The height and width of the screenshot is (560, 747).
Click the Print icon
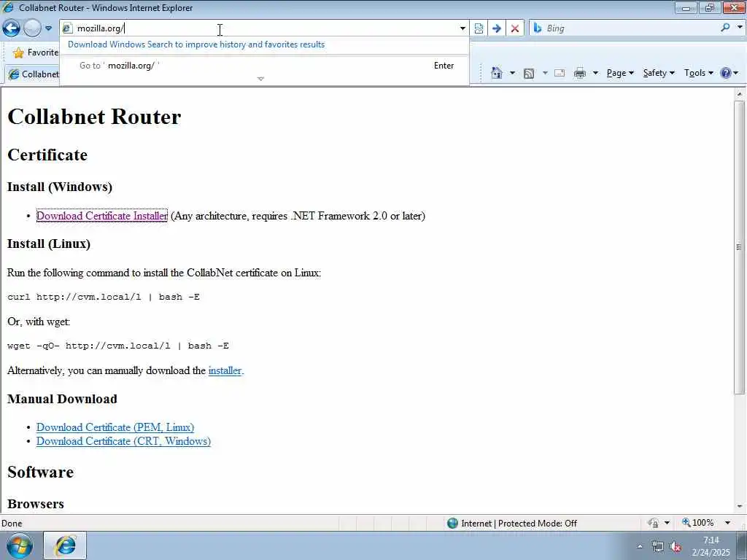[580, 73]
